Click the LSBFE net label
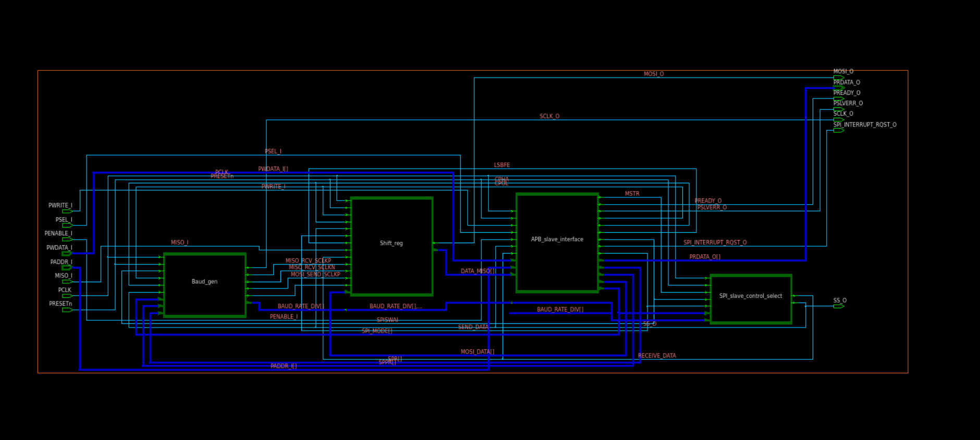The height and width of the screenshot is (440, 980). pos(502,165)
